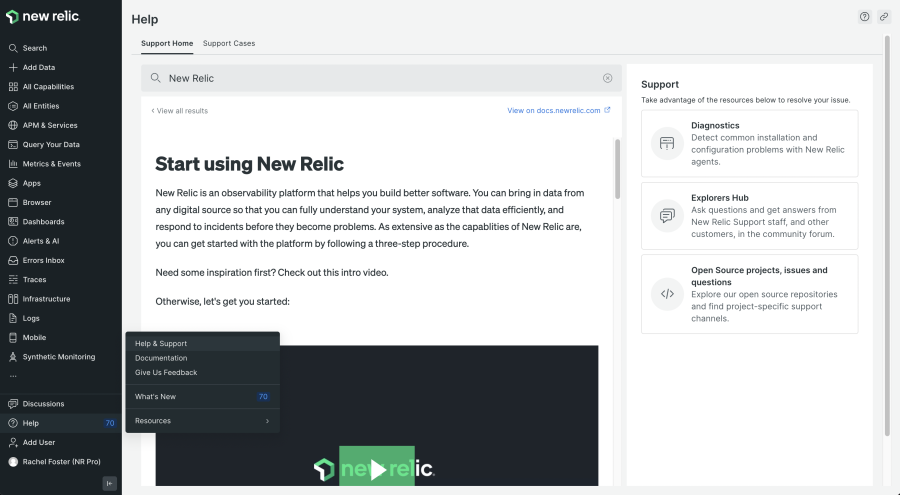Copy permalink using the link icon
This screenshot has width=900, height=495.
point(883,17)
